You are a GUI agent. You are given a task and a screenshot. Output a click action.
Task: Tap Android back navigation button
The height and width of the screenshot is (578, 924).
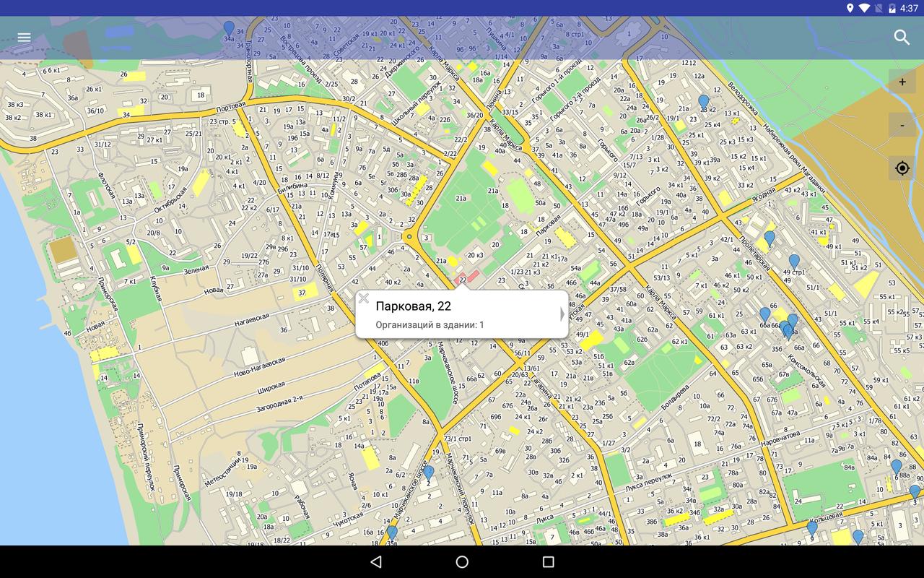pos(375,561)
